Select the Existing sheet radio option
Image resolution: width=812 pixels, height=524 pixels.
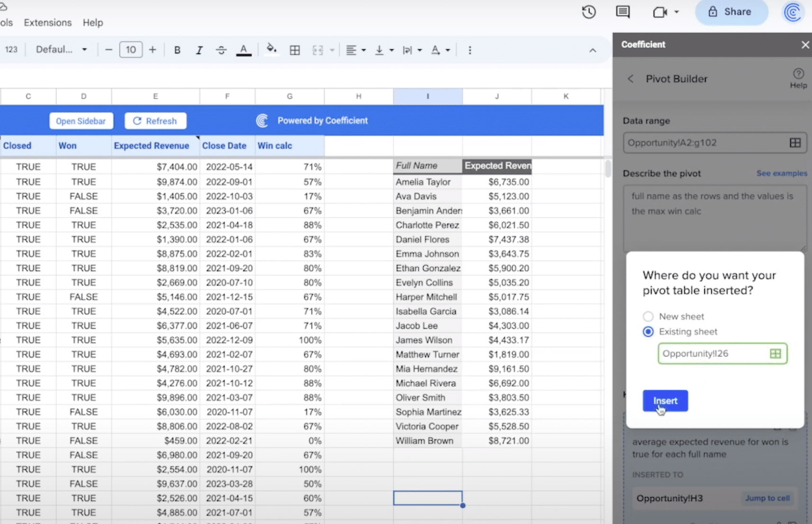[x=648, y=332]
